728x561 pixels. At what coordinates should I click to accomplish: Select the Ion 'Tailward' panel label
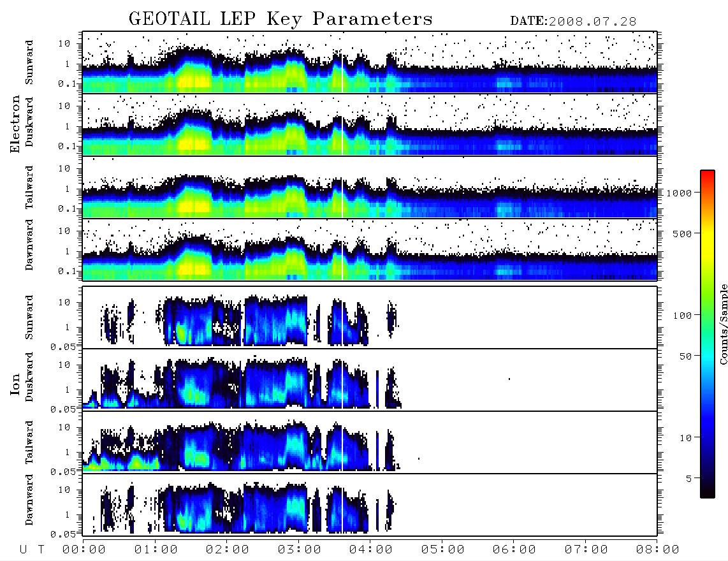[29, 442]
